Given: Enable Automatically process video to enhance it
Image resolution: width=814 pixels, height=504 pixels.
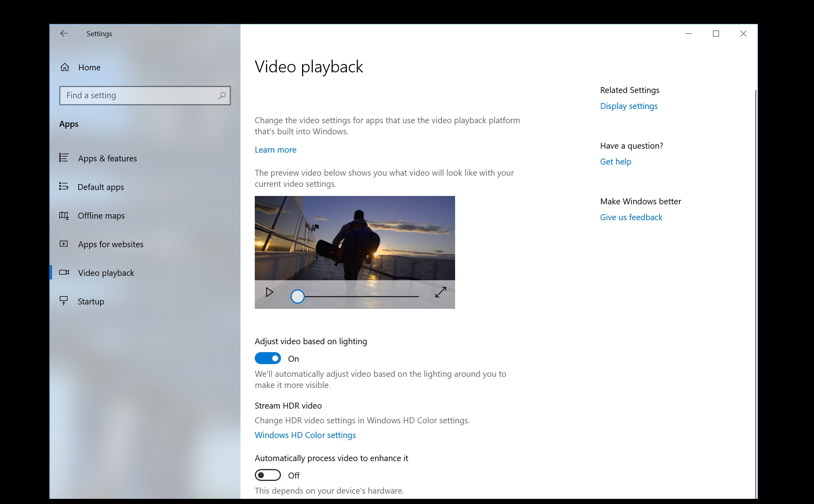Looking at the screenshot, I should (267, 475).
